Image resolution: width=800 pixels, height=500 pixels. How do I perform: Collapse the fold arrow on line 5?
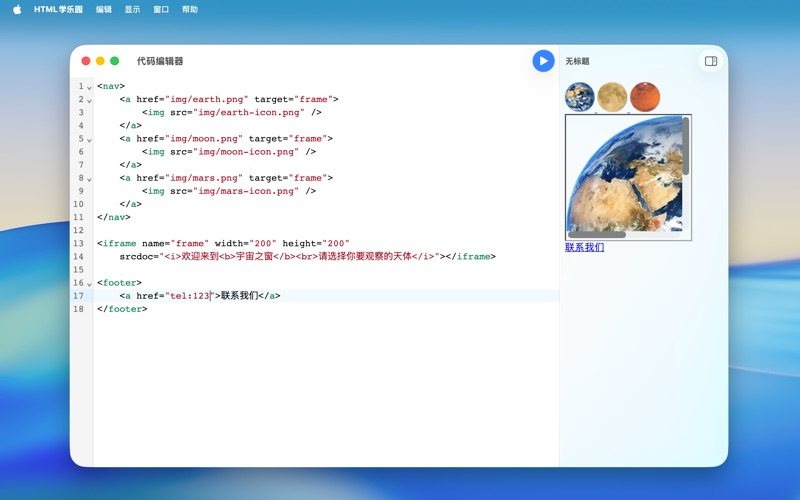(89, 139)
